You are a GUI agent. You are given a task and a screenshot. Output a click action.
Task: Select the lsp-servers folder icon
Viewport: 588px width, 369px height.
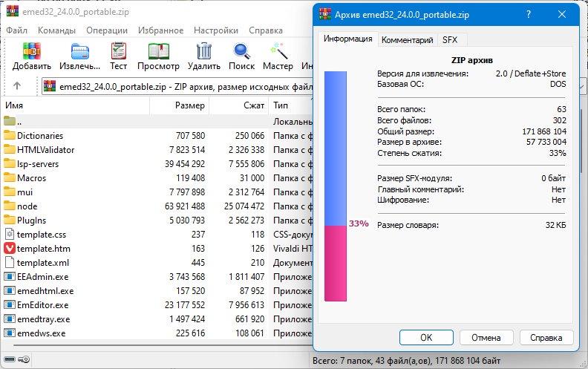point(10,163)
